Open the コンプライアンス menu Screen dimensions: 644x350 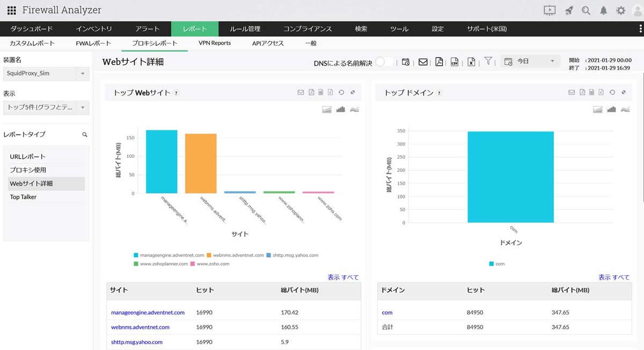click(307, 28)
